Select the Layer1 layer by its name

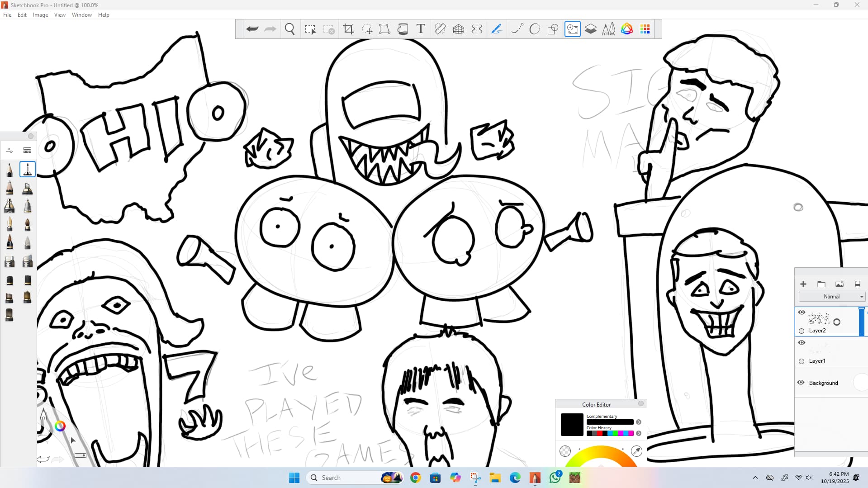817,361
